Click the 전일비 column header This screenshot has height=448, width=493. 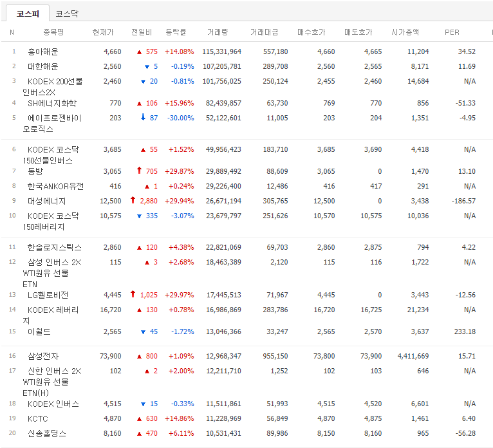[x=142, y=32]
